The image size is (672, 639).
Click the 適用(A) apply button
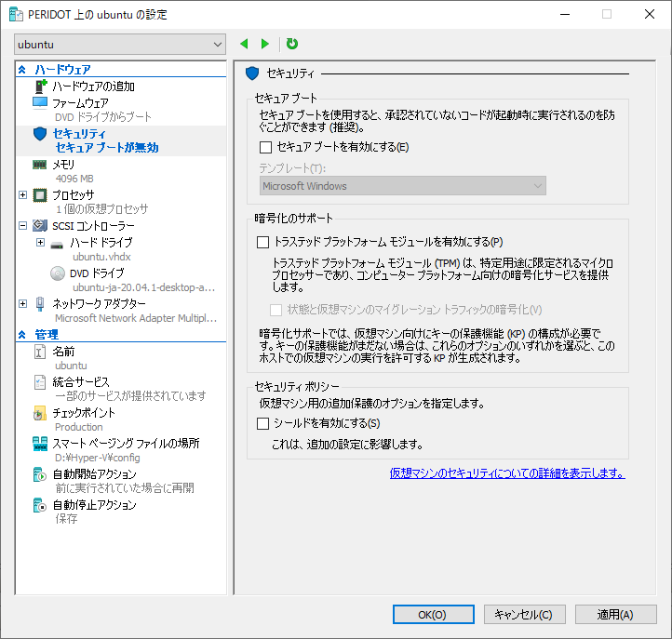616,615
